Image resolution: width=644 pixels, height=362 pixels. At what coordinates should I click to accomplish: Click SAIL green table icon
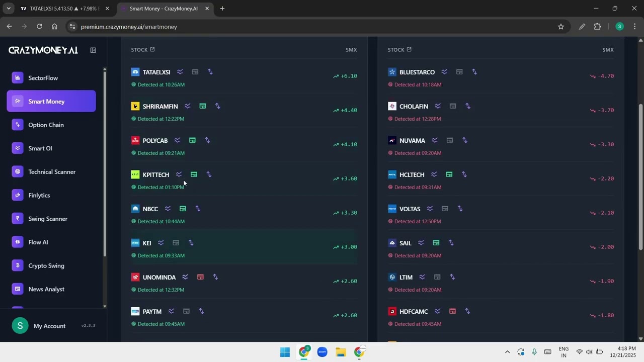pos(436,243)
